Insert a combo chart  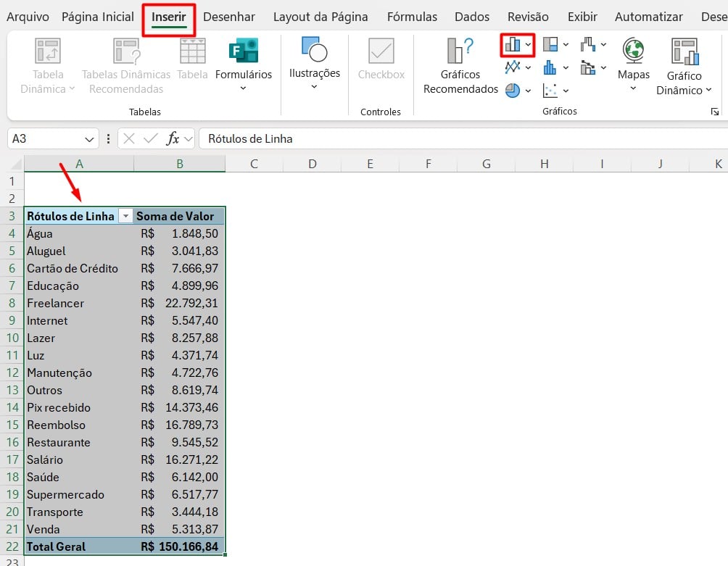[x=588, y=68]
